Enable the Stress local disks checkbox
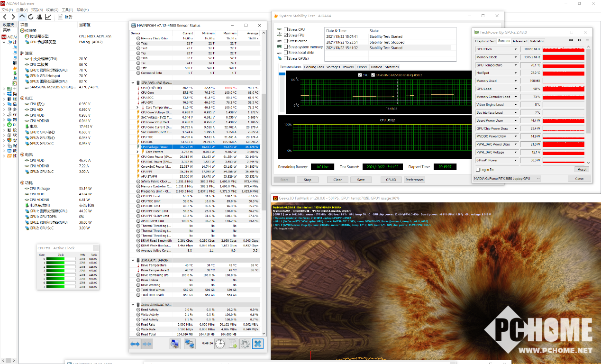601x364 pixels. (286, 53)
